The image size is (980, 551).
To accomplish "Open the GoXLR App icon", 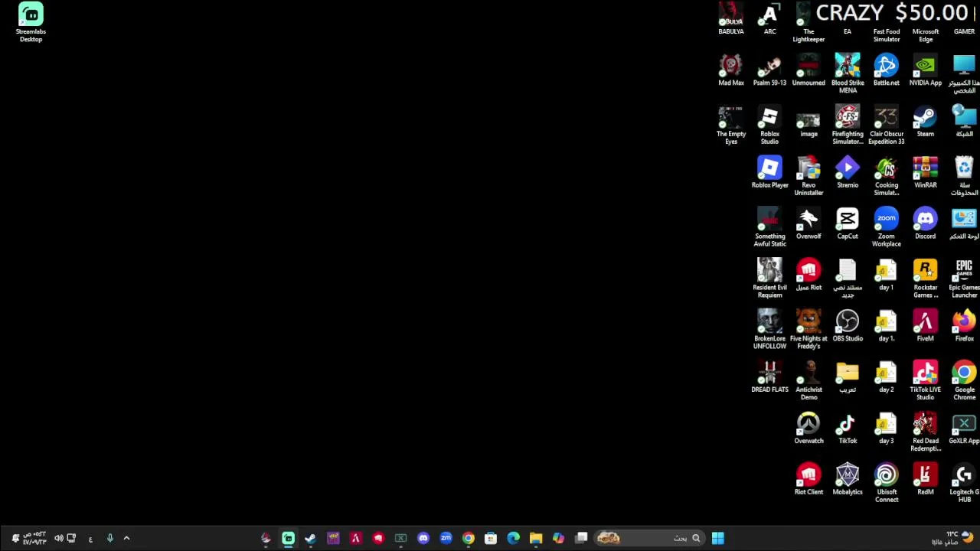I will pos(964,429).
